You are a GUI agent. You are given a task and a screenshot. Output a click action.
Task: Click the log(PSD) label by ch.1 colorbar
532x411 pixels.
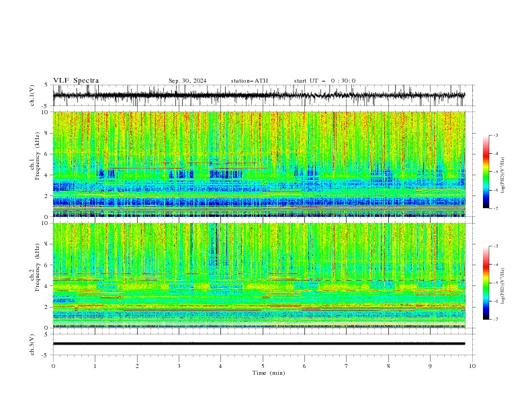coord(502,175)
